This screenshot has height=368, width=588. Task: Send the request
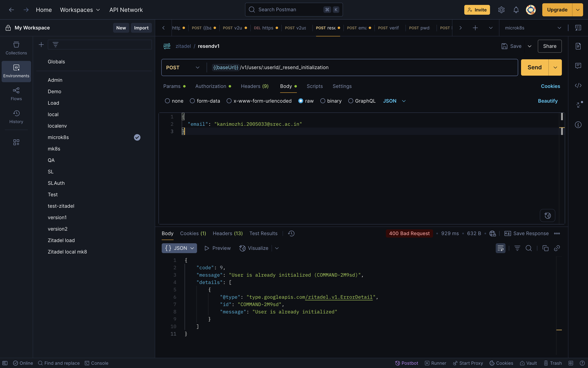tap(535, 67)
